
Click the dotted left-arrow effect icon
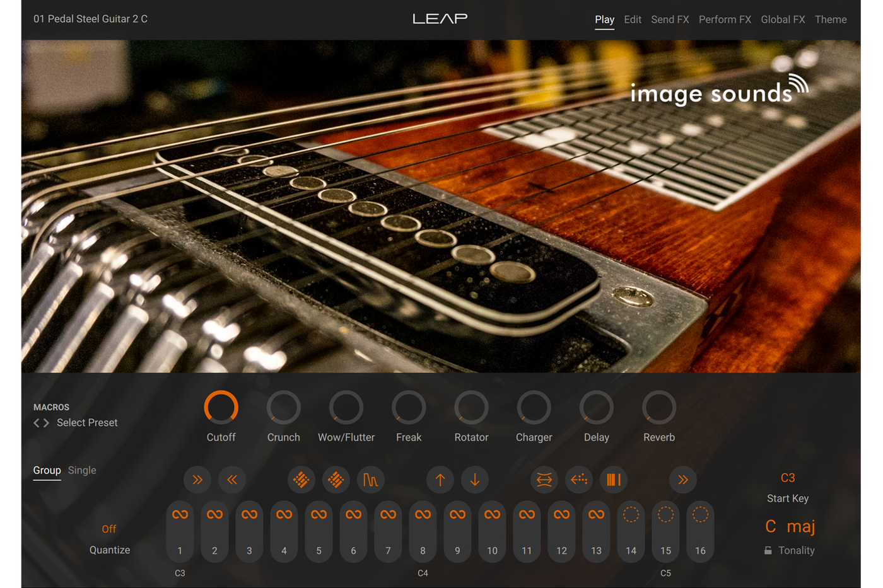click(579, 480)
